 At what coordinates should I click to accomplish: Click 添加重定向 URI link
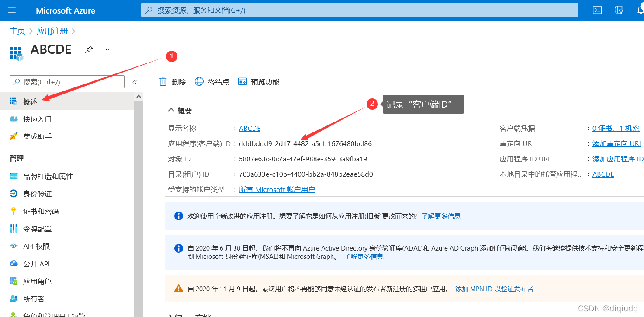616,144
